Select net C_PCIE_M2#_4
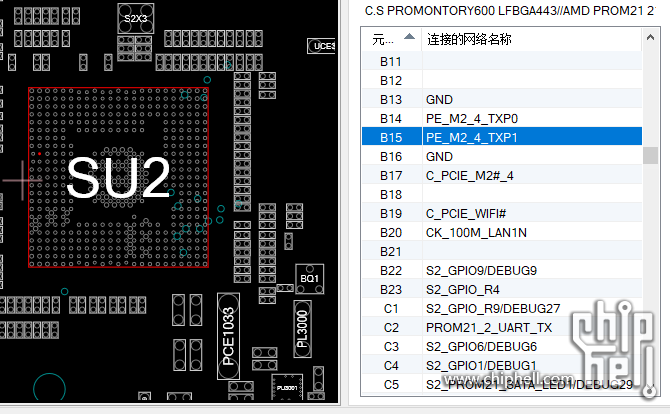The height and width of the screenshot is (414, 670). (x=469, y=176)
